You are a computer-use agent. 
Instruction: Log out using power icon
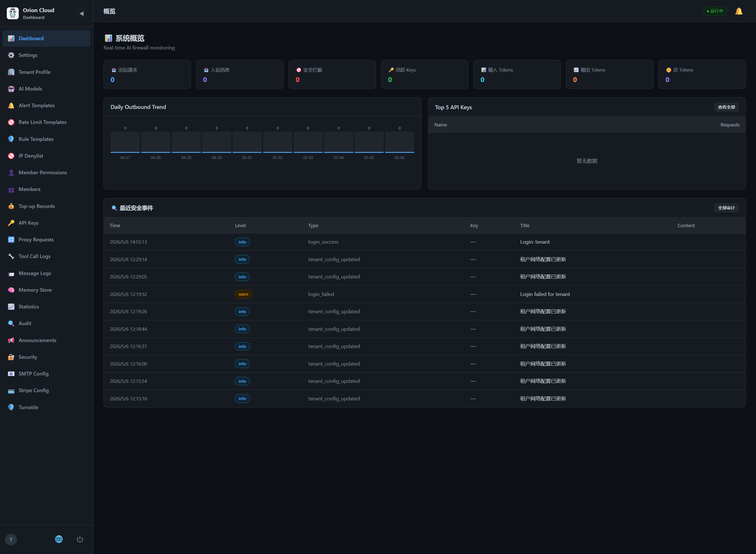click(80, 539)
